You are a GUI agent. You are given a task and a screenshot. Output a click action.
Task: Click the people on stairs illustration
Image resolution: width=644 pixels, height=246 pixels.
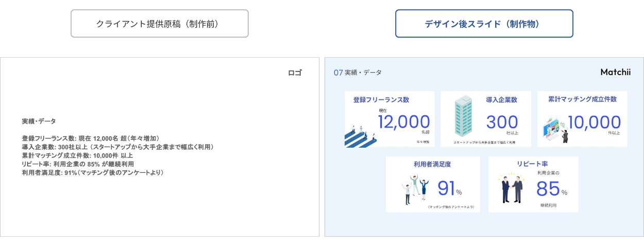point(361,135)
